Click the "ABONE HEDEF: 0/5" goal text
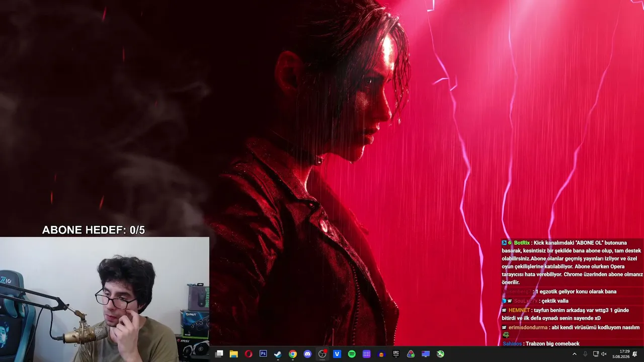Viewport: 644px width, 362px height. 94,230
